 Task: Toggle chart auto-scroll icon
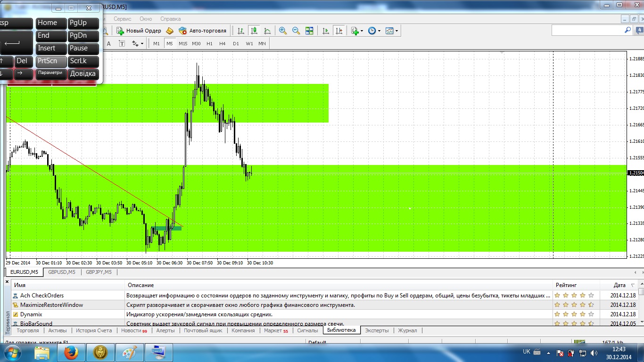(326, 31)
